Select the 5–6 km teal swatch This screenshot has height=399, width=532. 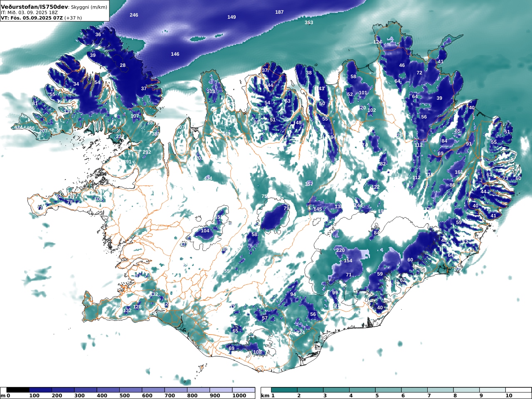[389, 390]
